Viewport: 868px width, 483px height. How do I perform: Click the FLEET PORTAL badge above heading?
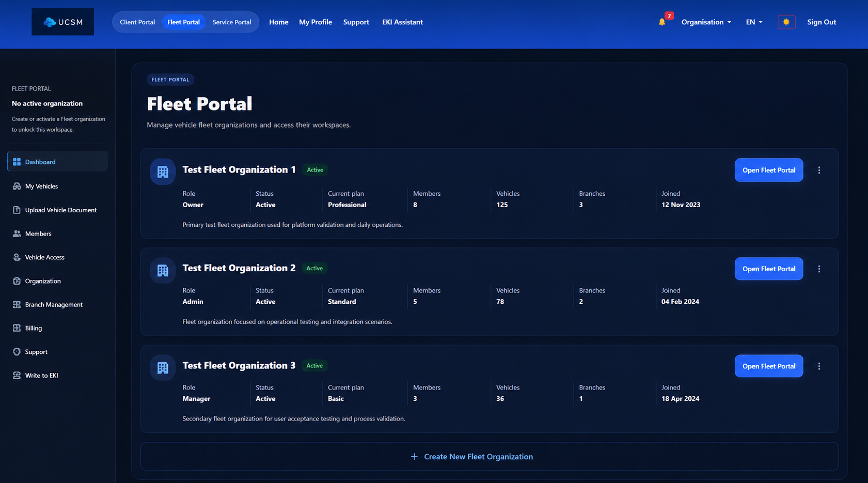point(170,80)
